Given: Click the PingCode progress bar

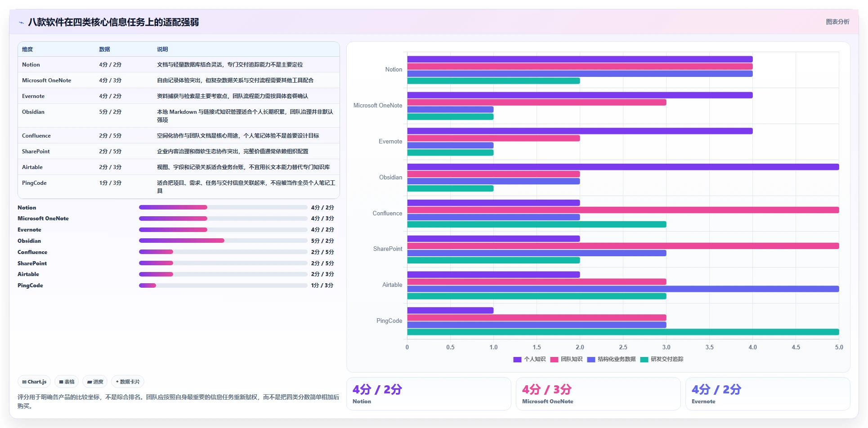Looking at the screenshot, I should tap(223, 285).
